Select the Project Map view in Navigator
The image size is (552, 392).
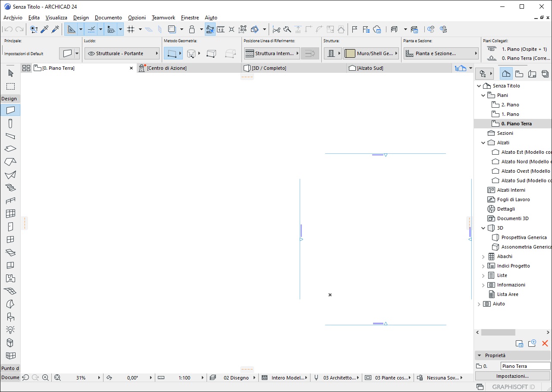pyautogui.click(x=506, y=74)
